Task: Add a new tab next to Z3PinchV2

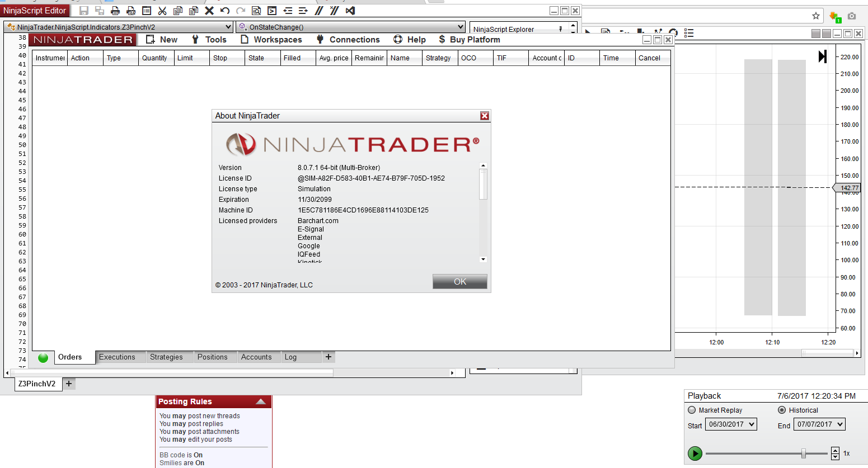Action: pyautogui.click(x=69, y=384)
